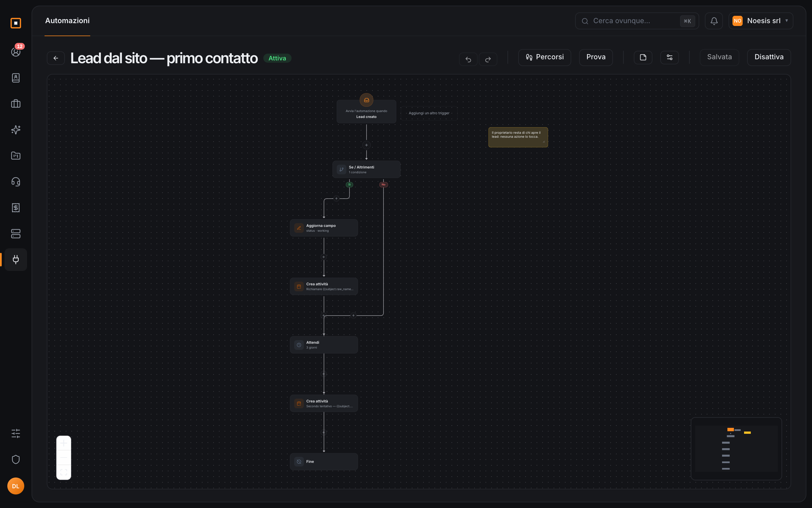812x508 pixels.
Task: Go back with the left arrow button
Action: (x=56, y=58)
